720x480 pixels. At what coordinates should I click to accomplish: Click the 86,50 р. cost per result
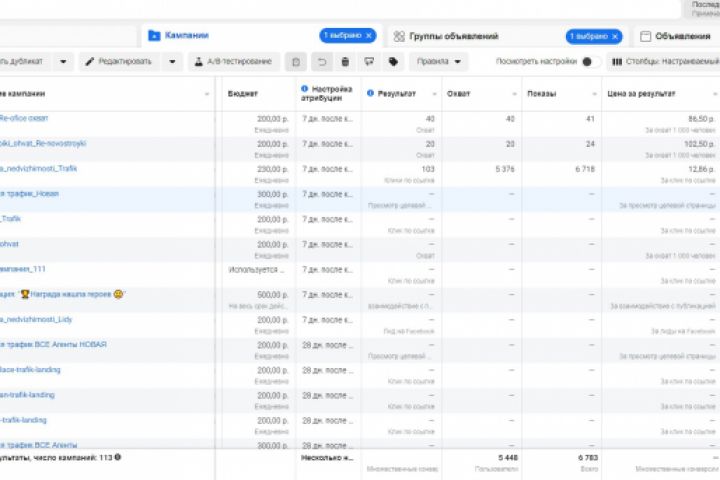point(701,119)
